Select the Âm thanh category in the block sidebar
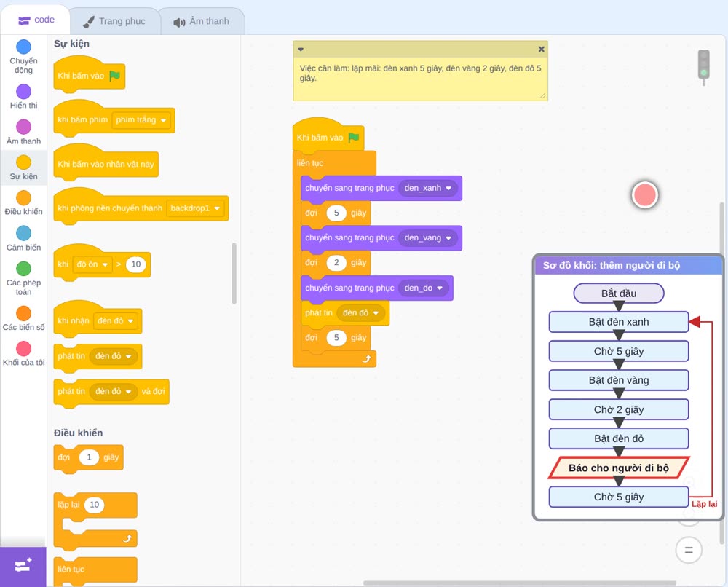 (24, 133)
